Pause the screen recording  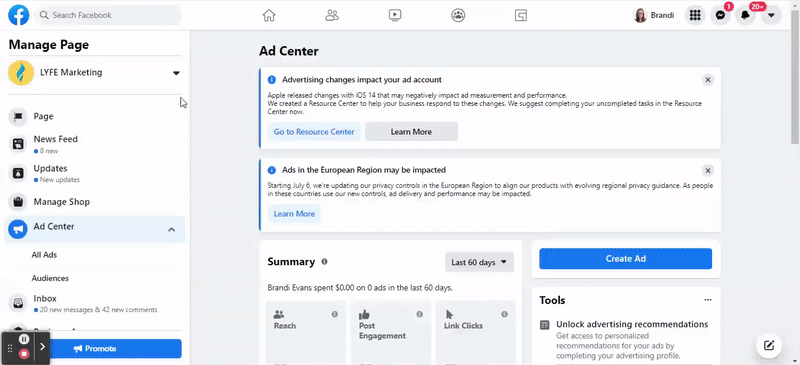tap(24, 339)
